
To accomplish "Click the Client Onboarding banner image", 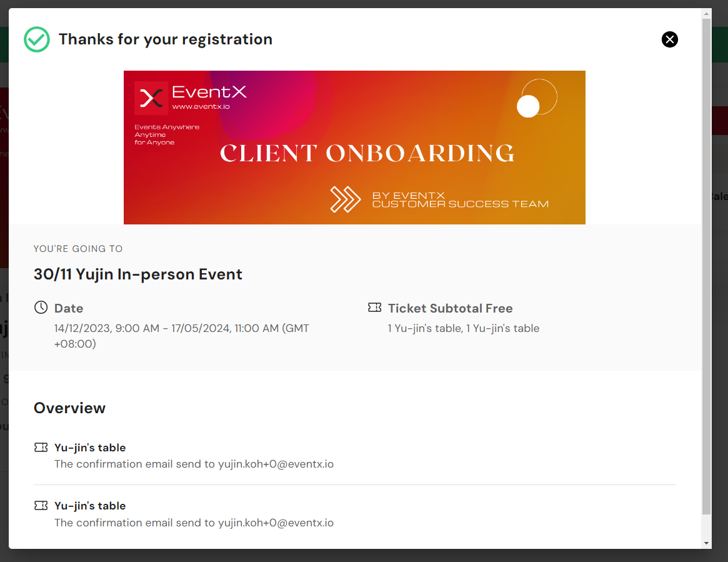I will point(354,148).
